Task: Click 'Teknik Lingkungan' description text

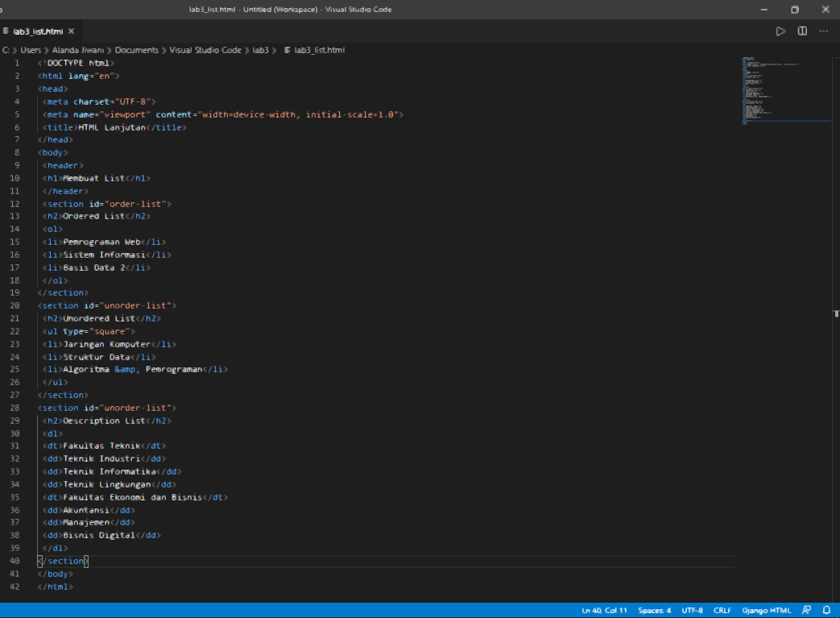Action: (106, 484)
